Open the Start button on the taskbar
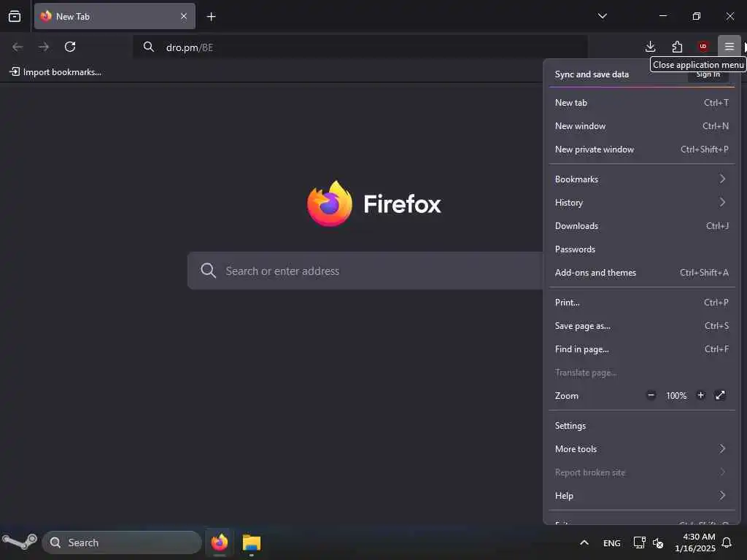The image size is (747, 560). (20, 542)
